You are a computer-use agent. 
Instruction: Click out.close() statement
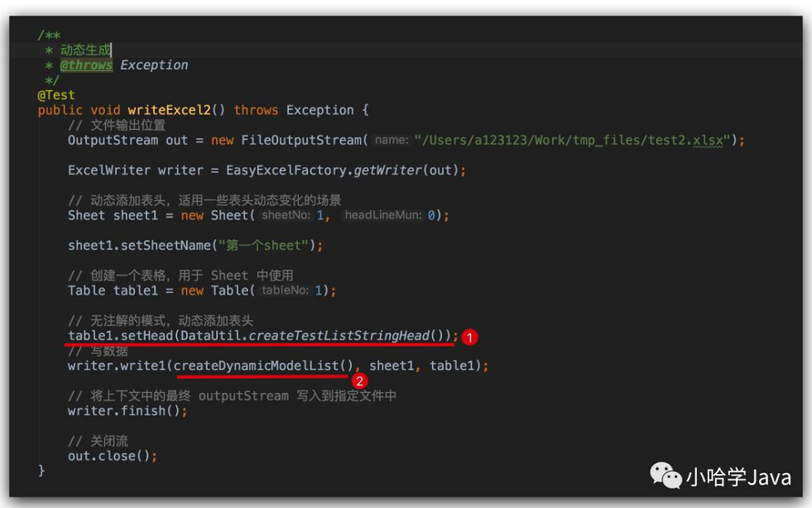click(x=113, y=456)
